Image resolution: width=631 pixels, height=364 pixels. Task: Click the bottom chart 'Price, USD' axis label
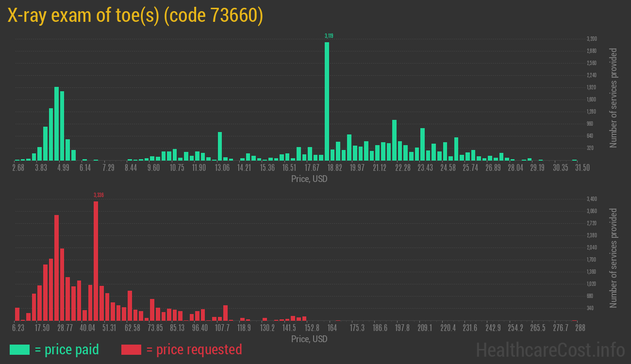tap(309, 339)
